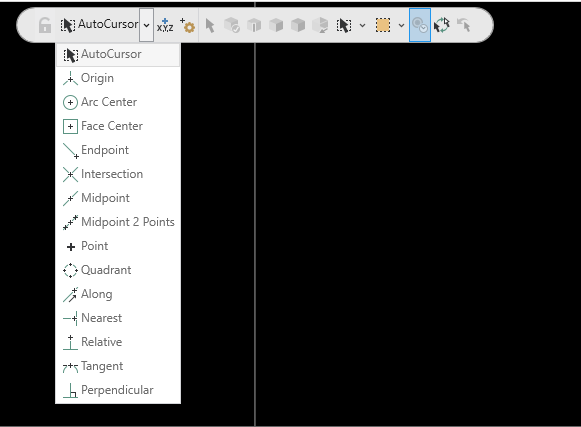Click the gray standard arrow selection icon

point(210,25)
